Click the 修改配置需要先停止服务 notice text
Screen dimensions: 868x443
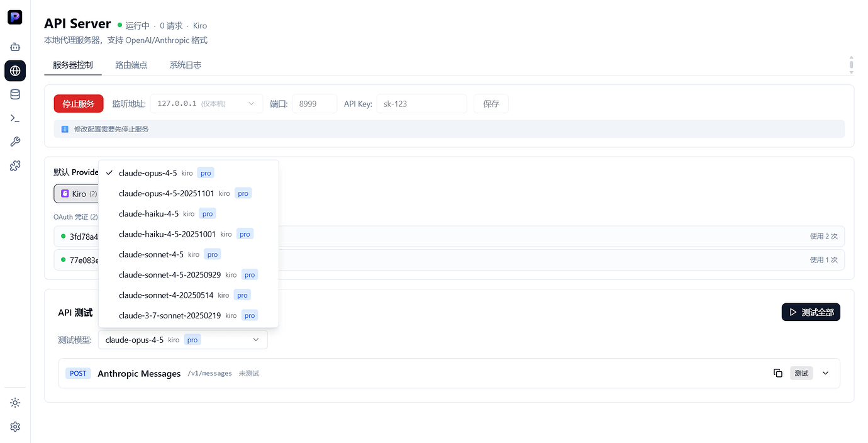tap(111, 129)
